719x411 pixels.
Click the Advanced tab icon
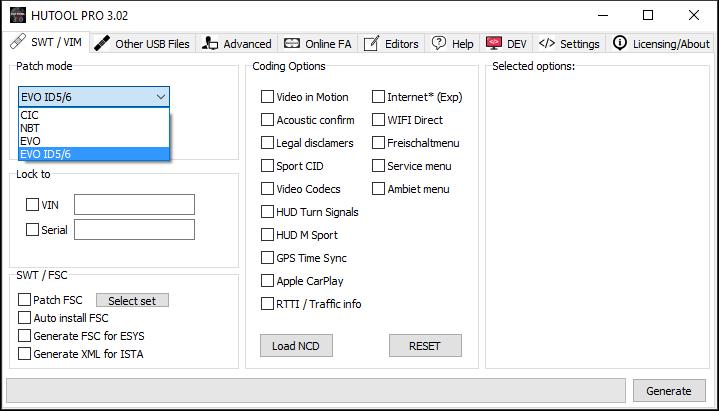(x=210, y=43)
